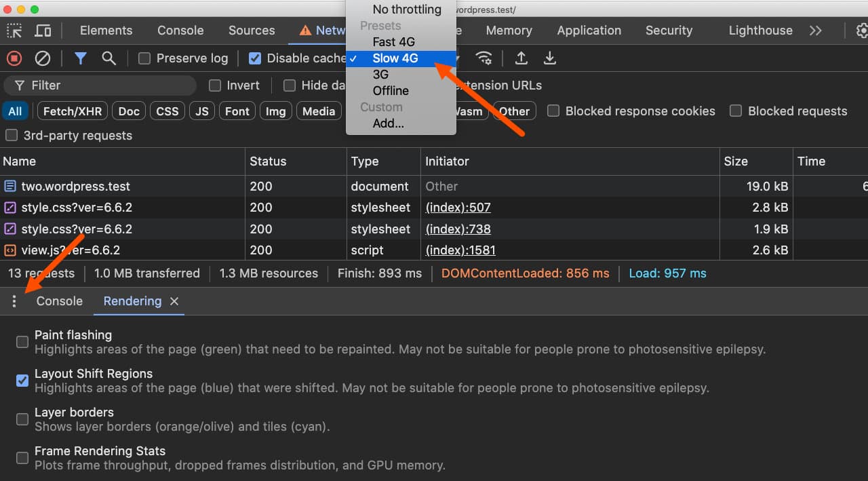Open initiator link (index):738

(x=458, y=229)
